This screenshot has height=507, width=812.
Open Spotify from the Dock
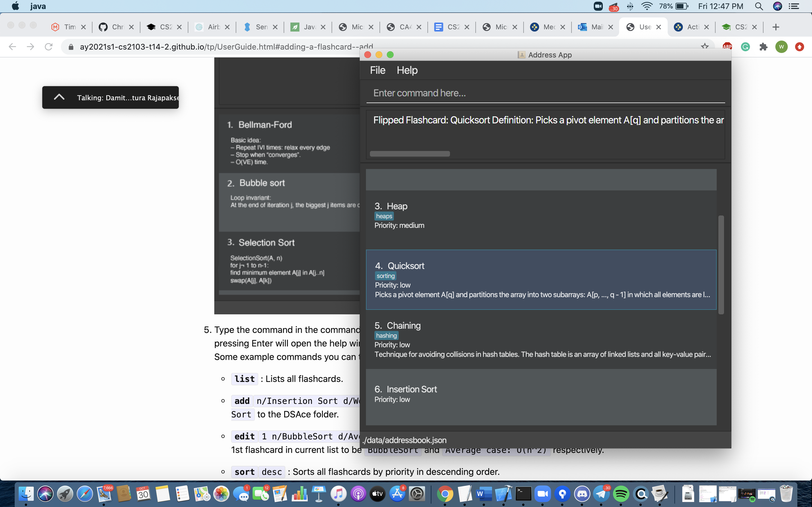point(621,494)
